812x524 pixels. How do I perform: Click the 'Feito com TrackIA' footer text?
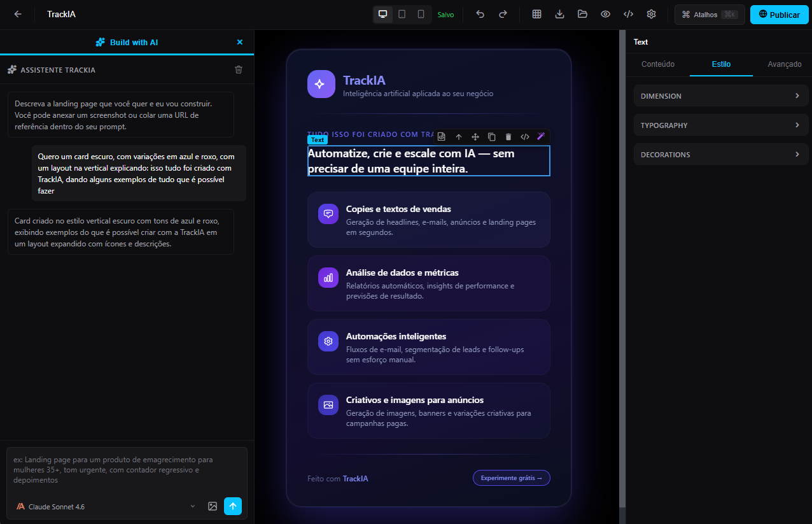click(x=337, y=479)
